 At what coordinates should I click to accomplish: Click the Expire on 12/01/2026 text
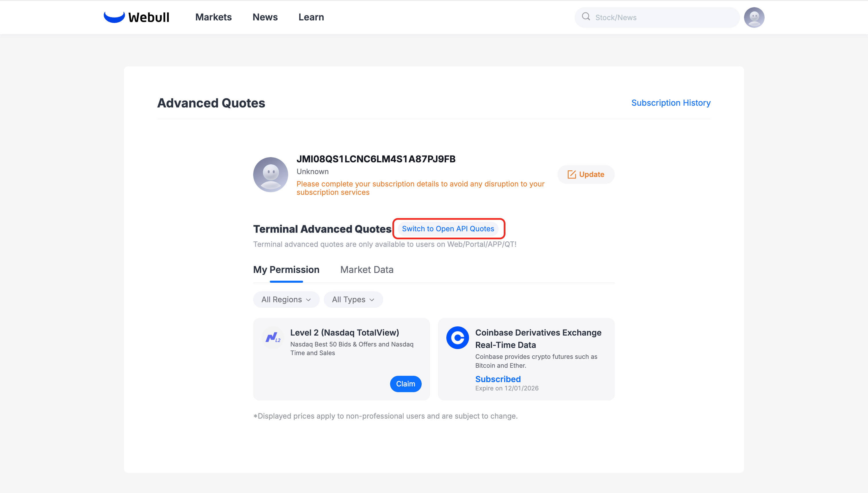tap(507, 388)
